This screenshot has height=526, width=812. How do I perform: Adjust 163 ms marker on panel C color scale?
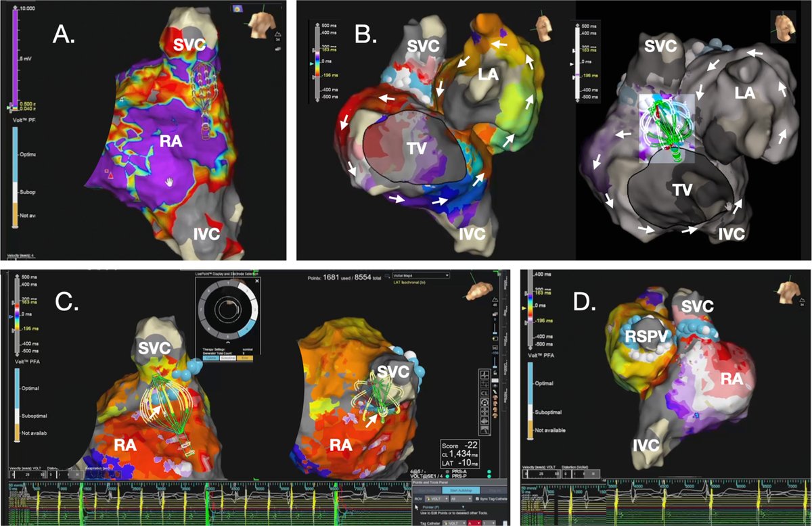pos(13,302)
